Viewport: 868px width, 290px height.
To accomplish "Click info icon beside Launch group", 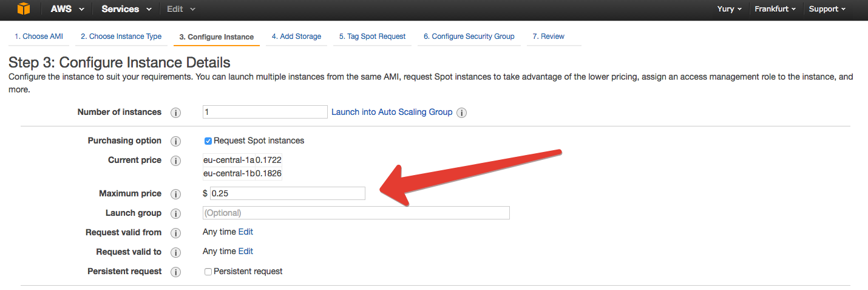I will 176,213.
